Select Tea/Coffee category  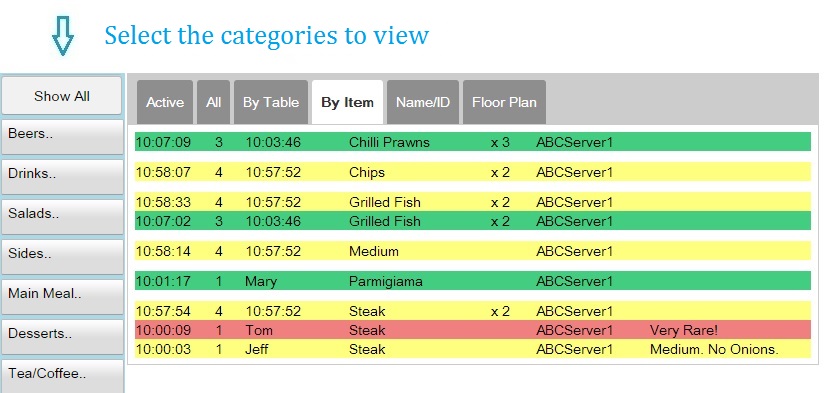62,376
